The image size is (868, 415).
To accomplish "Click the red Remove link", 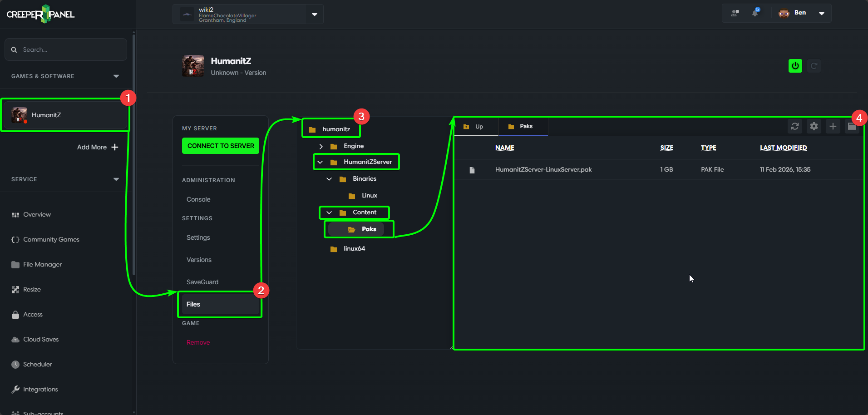I will (x=198, y=342).
